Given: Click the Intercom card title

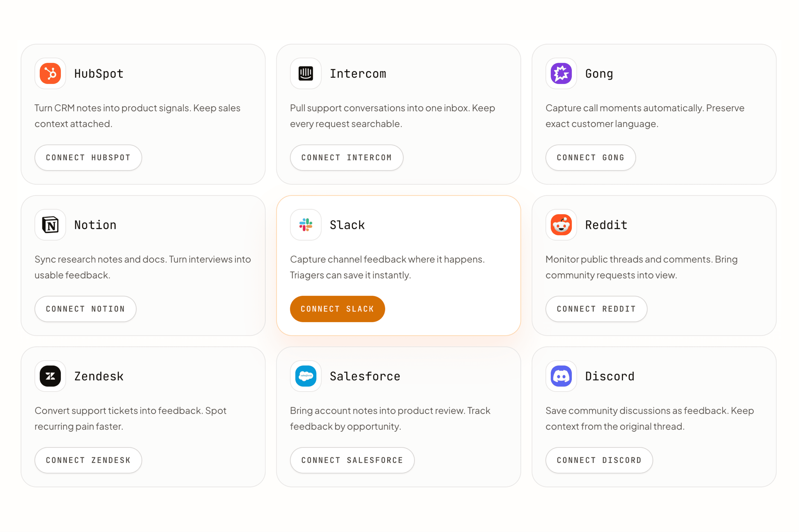Looking at the screenshot, I should pos(358,74).
